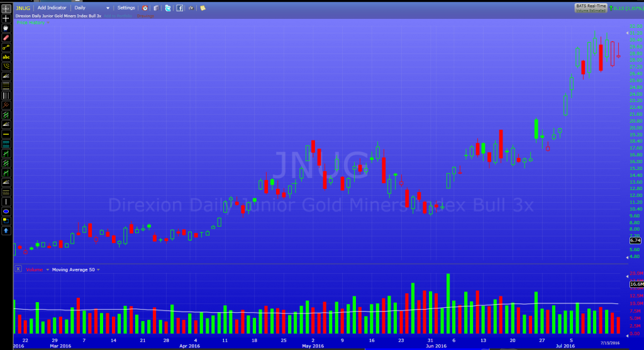Click the 16.6M volume label
Image resolution: width=644 pixels, height=350 pixels.
636,284
